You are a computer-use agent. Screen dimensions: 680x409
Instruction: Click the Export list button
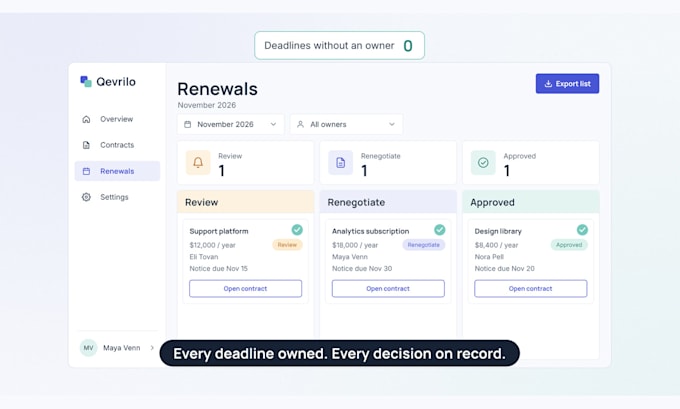pyautogui.click(x=567, y=84)
